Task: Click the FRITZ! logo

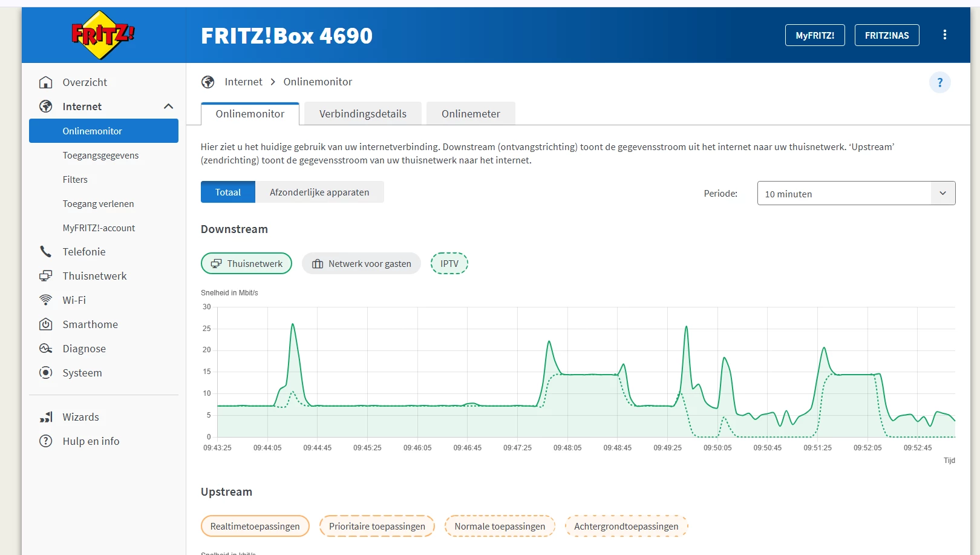Action: [103, 35]
